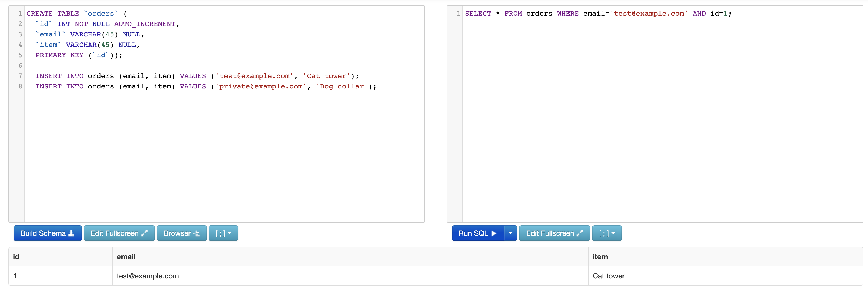Click line number 8 in schema gutter
Image resolution: width=868 pixels, height=292 pixels.
tap(20, 86)
